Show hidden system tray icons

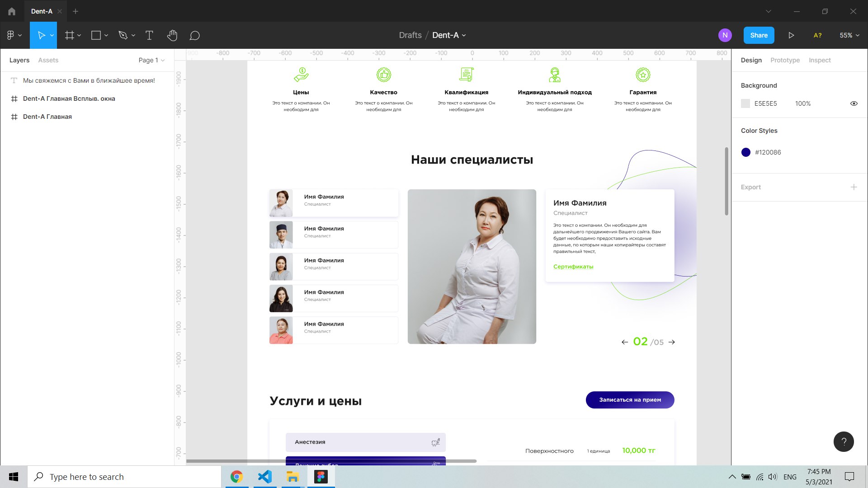click(732, 477)
